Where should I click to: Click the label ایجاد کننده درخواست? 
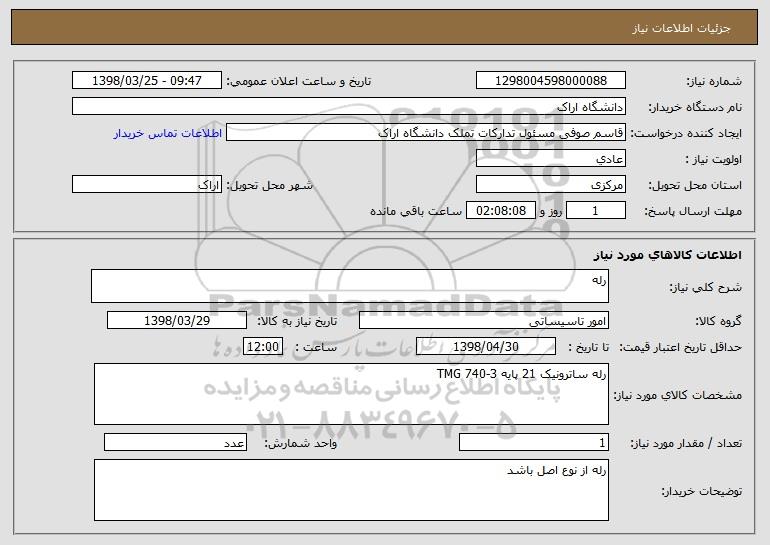[686, 133]
